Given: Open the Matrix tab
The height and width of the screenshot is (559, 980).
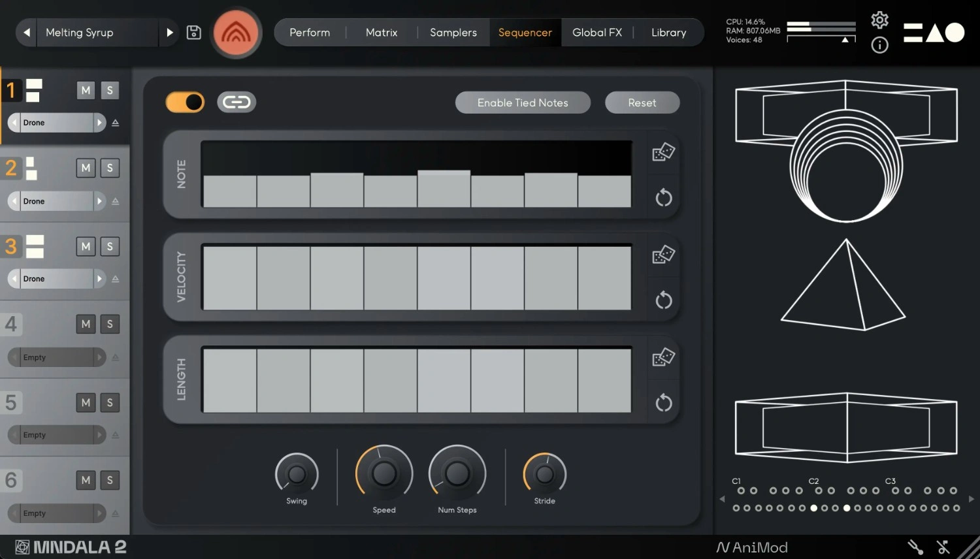Looking at the screenshot, I should (x=381, y=32).
